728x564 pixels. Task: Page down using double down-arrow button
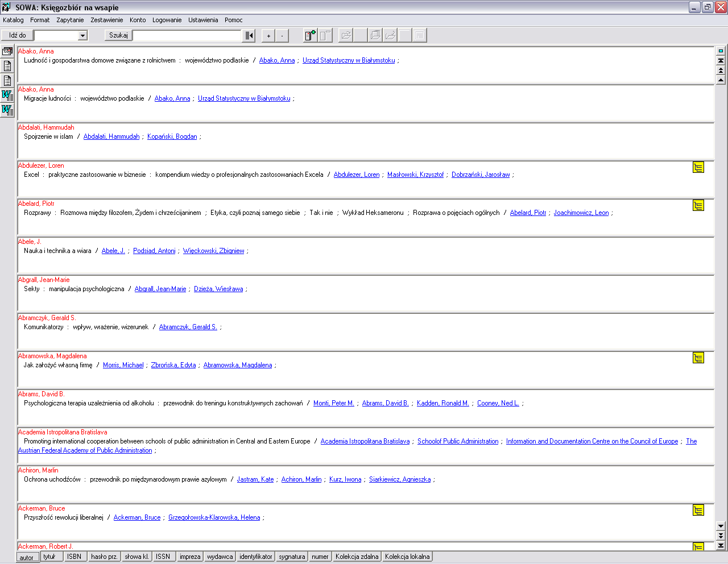pyautogui.click(x=721, y=536)
